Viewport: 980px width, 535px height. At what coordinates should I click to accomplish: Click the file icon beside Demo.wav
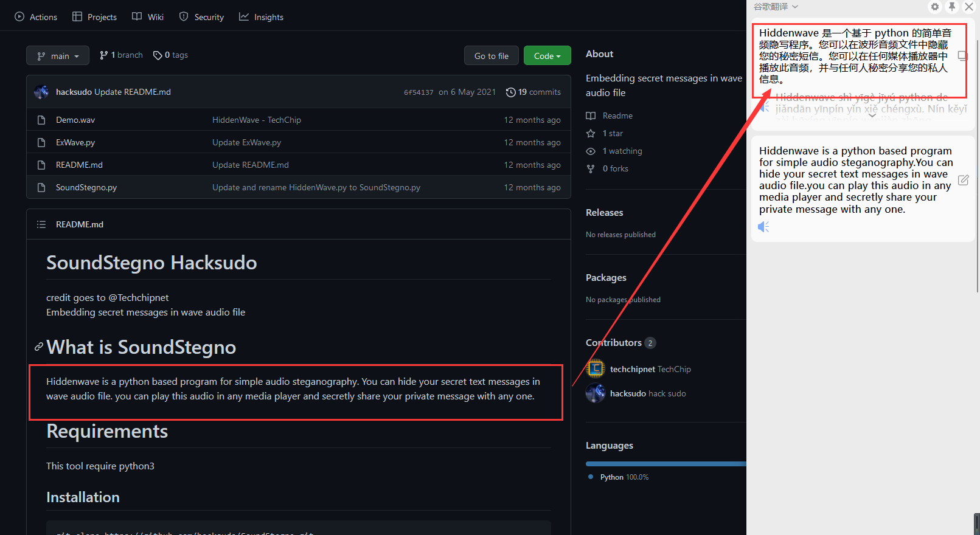click(41, 120)
